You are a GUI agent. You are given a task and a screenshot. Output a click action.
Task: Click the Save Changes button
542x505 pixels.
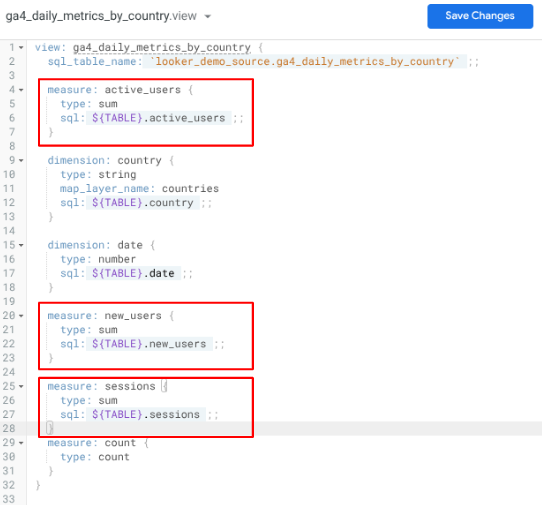[x=480, y=16]
